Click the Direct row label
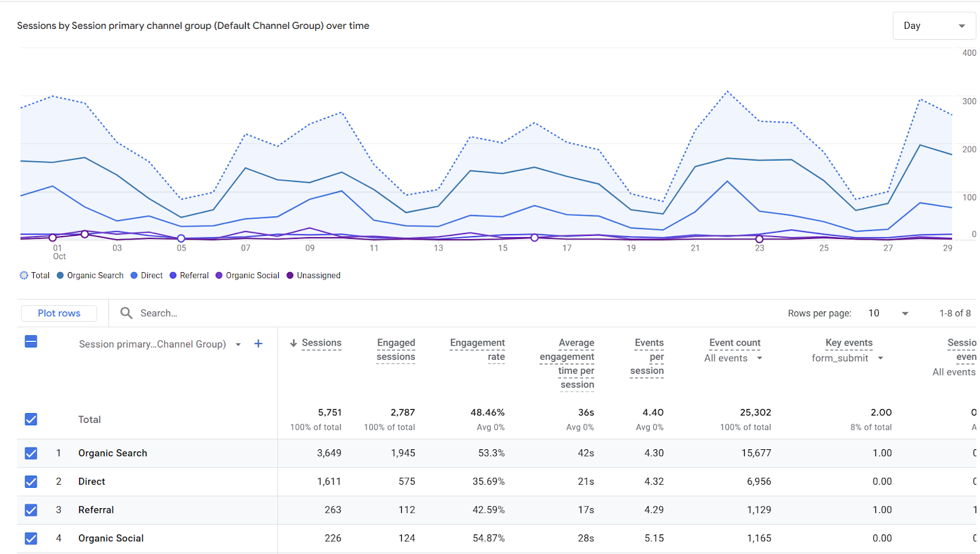The image size is (980, 554). coord(92,482)
